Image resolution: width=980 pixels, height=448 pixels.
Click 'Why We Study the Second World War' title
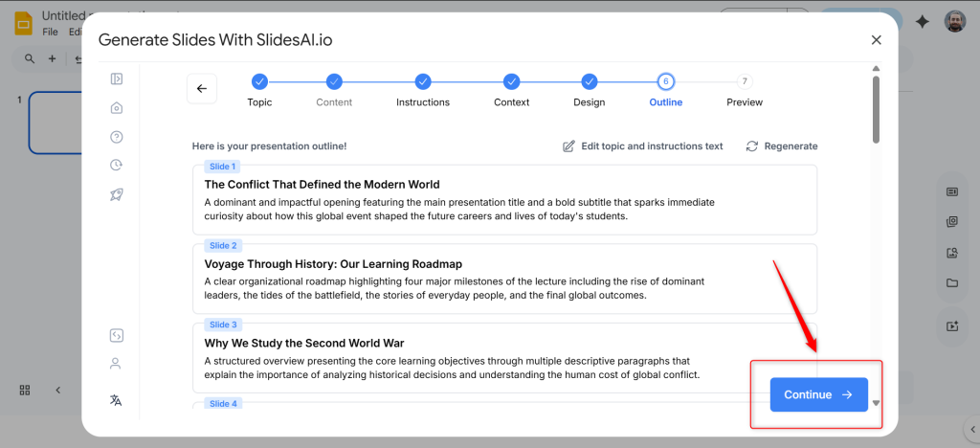304,343
